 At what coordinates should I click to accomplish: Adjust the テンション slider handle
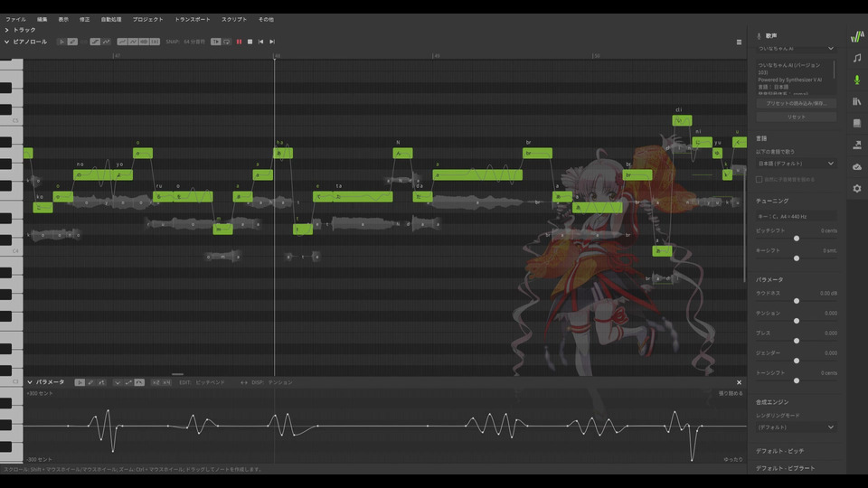click(797, 321)
